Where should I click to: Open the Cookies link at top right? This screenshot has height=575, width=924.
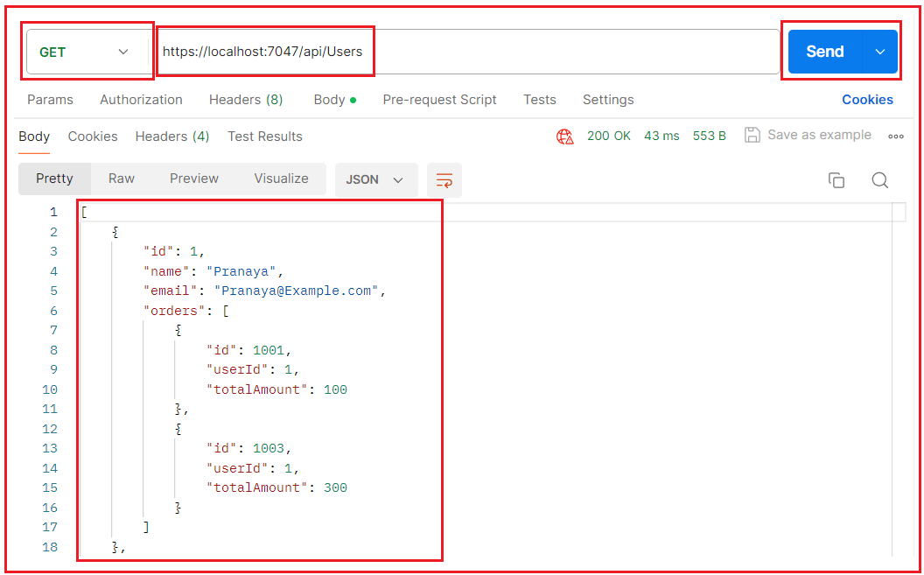click(867, 100)
